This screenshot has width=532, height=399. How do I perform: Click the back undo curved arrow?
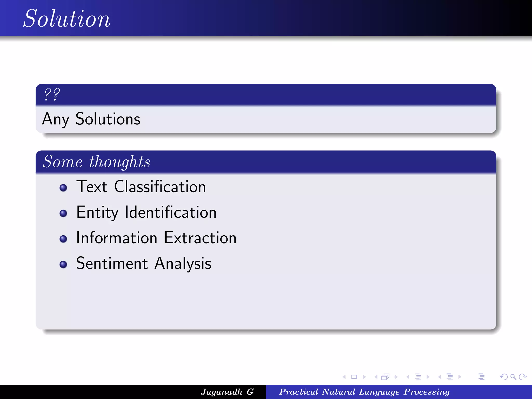tap(504, 377)
